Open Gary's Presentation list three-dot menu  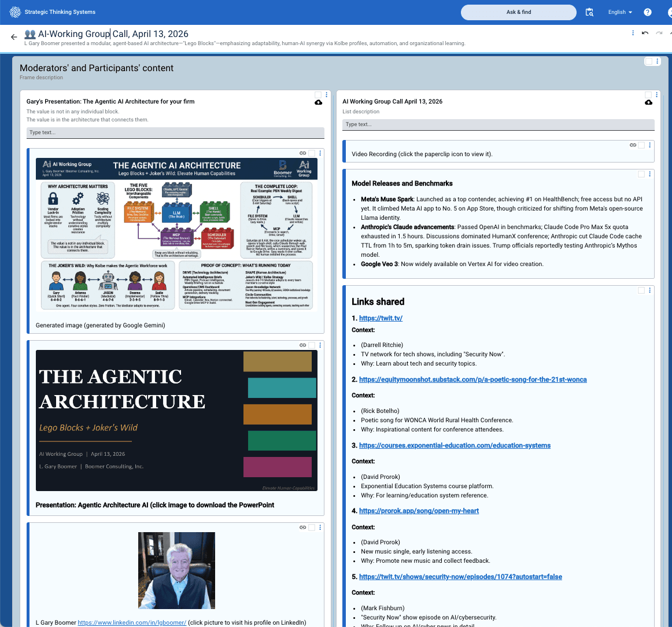[x=327, y=95]
